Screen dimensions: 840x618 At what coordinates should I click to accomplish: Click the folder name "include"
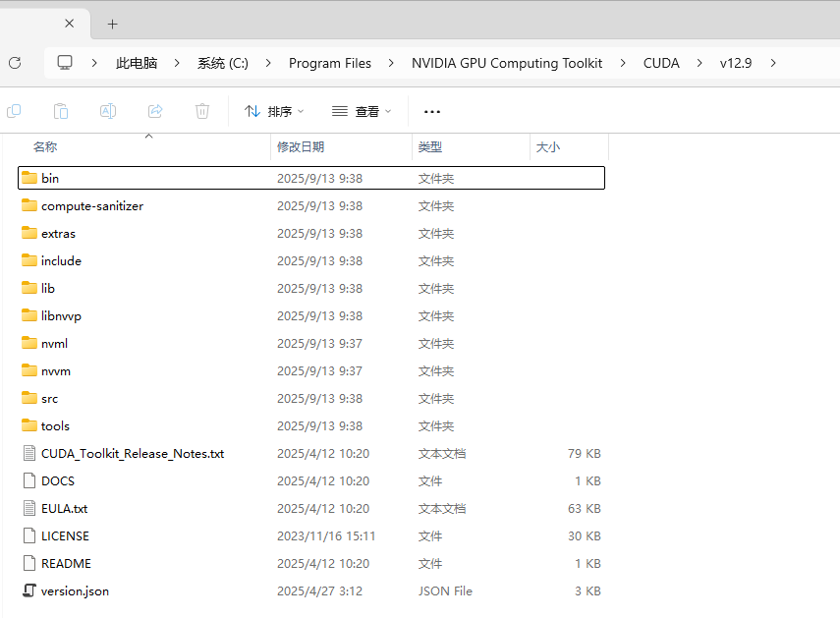[61, 260]
